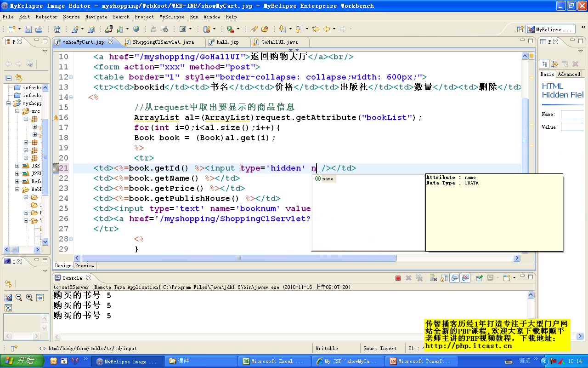Image resolution: width=588 pixels, height=368 pixels.
Task: Toggle Link with Editor in package explorer
Action: point(19,78)
